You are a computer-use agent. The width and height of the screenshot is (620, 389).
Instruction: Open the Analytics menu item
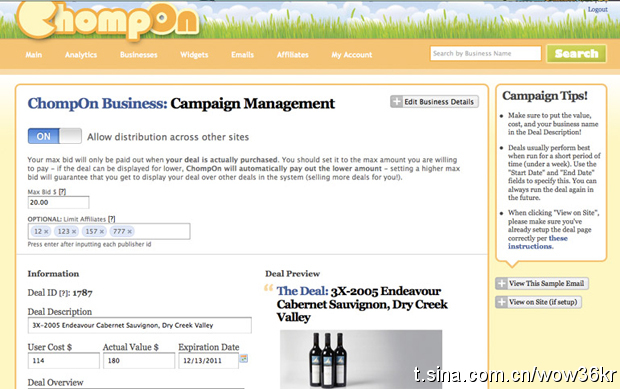click(x=81, y=55)
